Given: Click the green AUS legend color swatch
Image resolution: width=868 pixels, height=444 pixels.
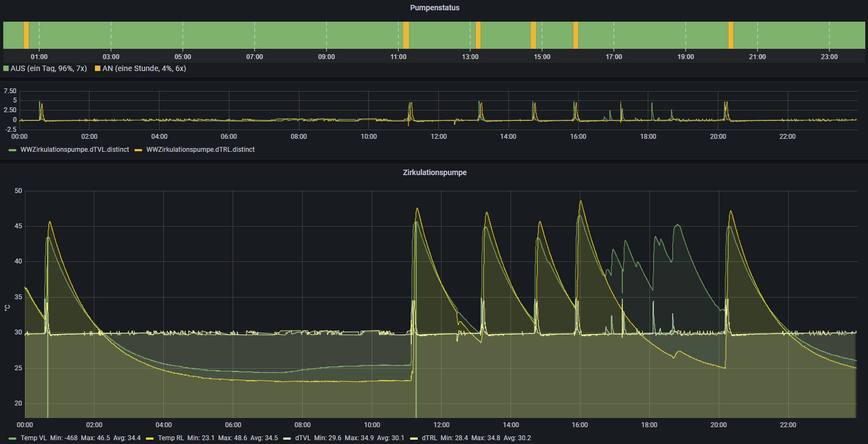Looking at the screenshot, I should tap(6, 68).
